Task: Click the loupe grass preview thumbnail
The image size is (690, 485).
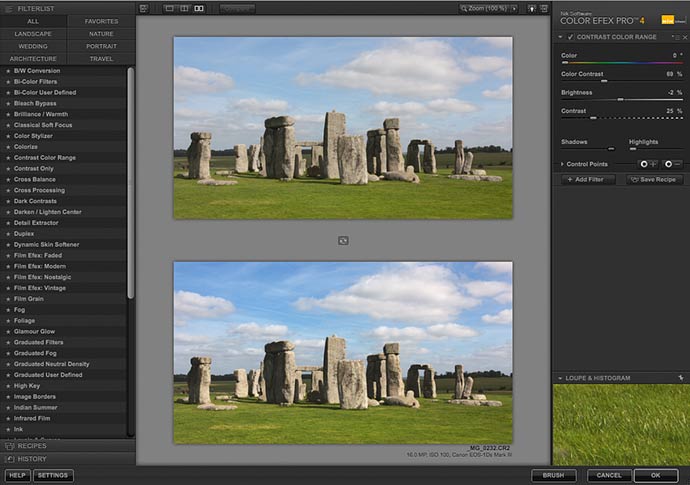Action: 621,425
